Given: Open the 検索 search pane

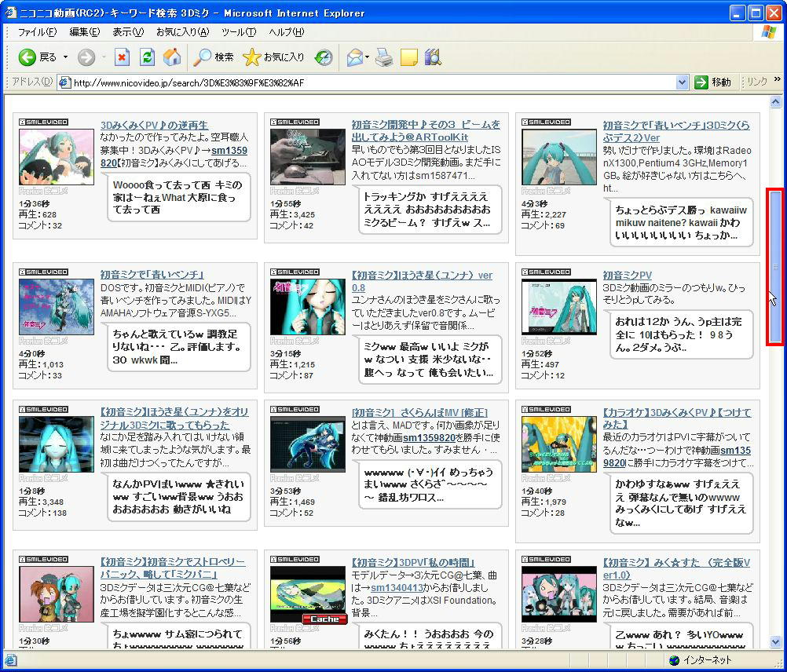Looking at the screenshot, I should click(214, 57).
